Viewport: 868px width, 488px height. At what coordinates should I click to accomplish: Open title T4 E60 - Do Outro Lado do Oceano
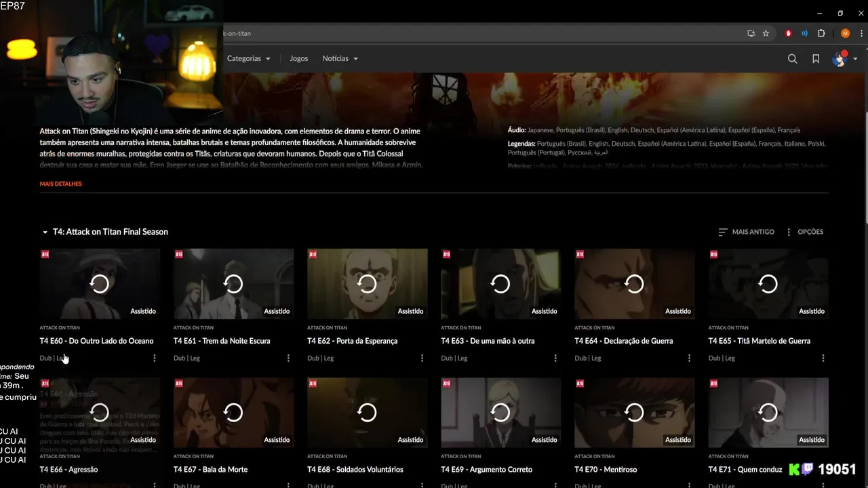(x=96, y=341)
